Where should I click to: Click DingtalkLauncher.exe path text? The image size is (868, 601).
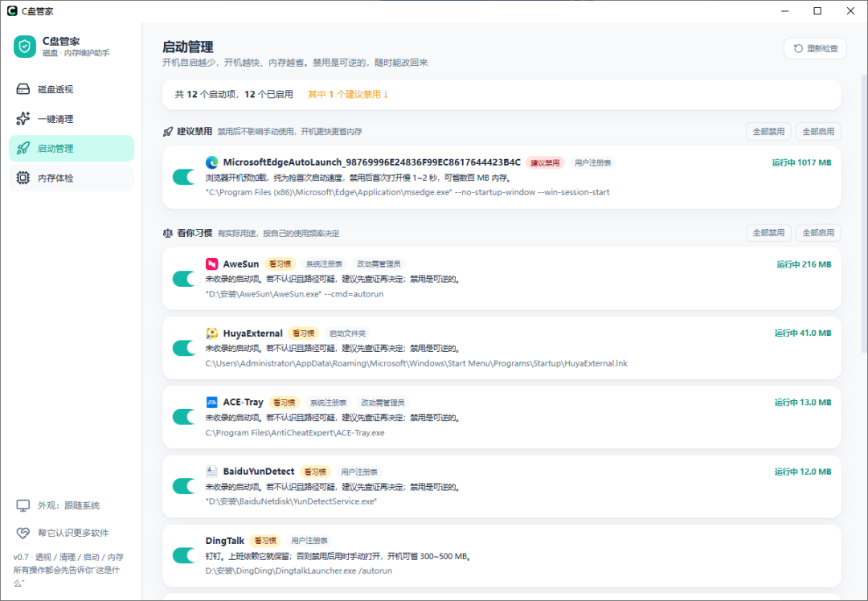299,570
